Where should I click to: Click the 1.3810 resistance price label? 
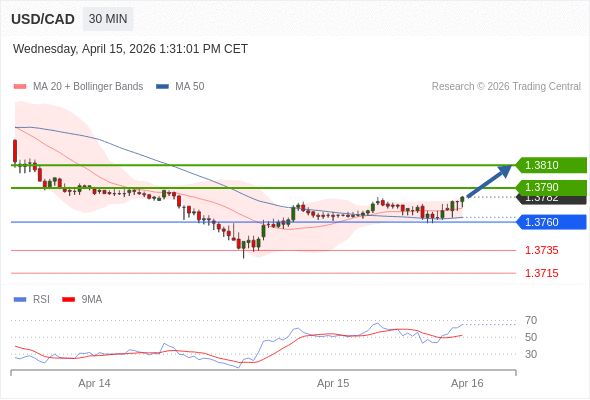pyautogui.click(x=551, y=165)
